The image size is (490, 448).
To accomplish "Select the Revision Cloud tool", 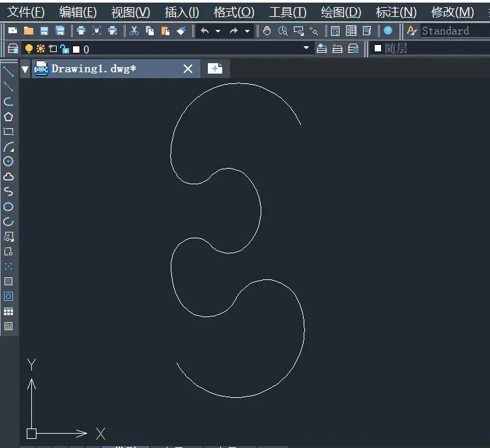I will pos(8,176).
